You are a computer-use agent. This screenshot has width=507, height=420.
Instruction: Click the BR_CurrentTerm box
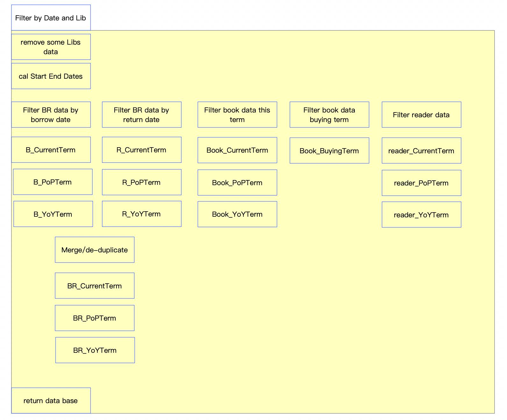click(95, 286)
